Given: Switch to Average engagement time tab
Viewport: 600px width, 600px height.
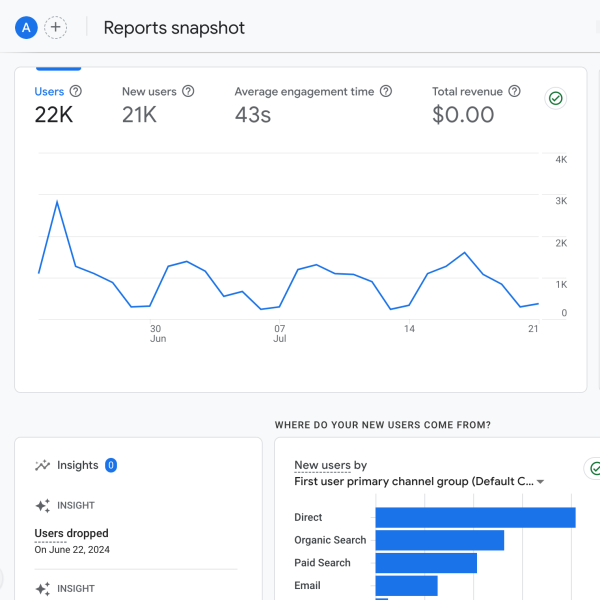Looking at the screenshot, I should click(x=305, y=105).
